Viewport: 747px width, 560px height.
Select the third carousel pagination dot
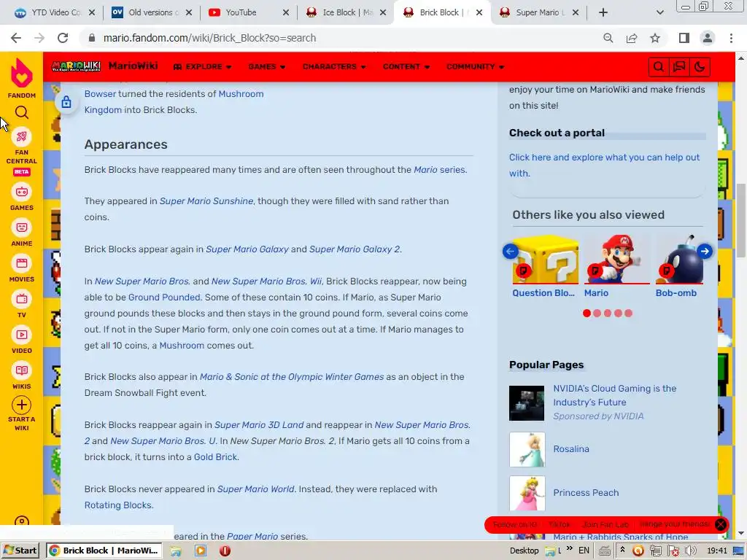click(x=608, y=313)
